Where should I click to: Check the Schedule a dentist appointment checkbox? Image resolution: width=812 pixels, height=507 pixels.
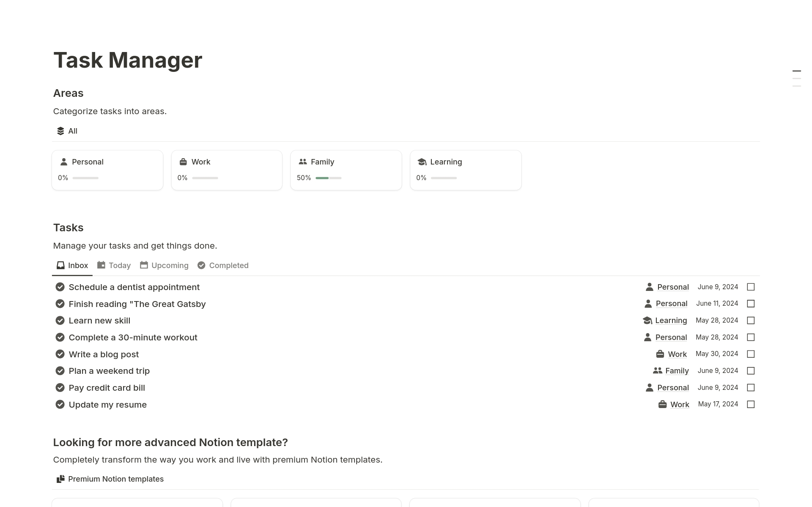click(x=751, y=287)
